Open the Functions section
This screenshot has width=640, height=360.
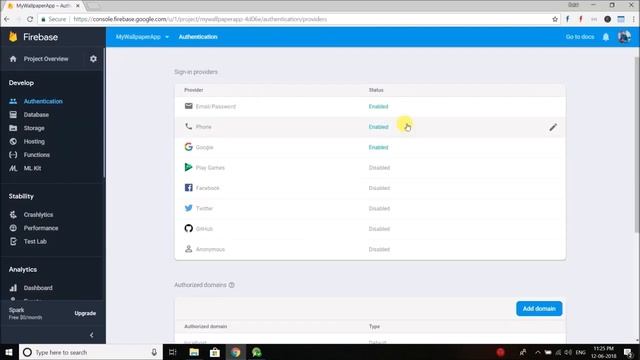tap(36, 155)
